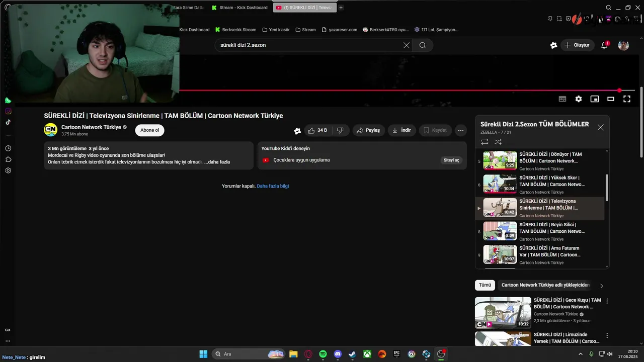Dislike the video with thumbs down
The width and height of the screenshot is (644, 362).
pyautogui.click(x=340, y=130)
